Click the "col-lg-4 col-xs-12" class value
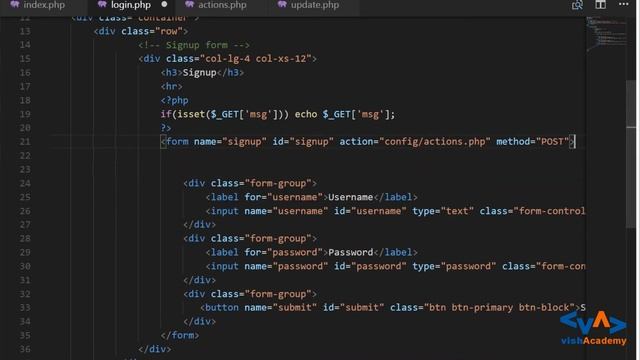The height and width of the screenshot is (360, 640). (x=256, y=59)
